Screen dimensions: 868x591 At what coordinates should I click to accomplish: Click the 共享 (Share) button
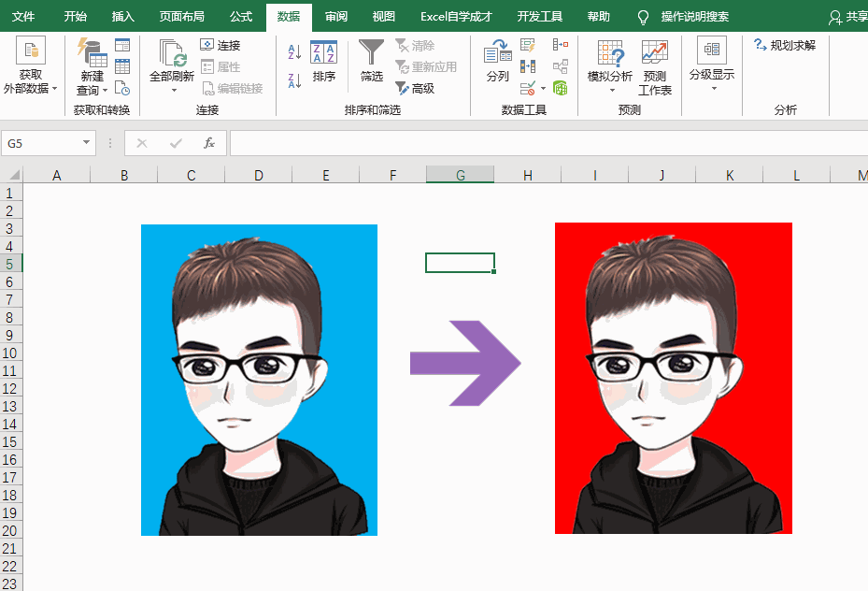[847, 17]
